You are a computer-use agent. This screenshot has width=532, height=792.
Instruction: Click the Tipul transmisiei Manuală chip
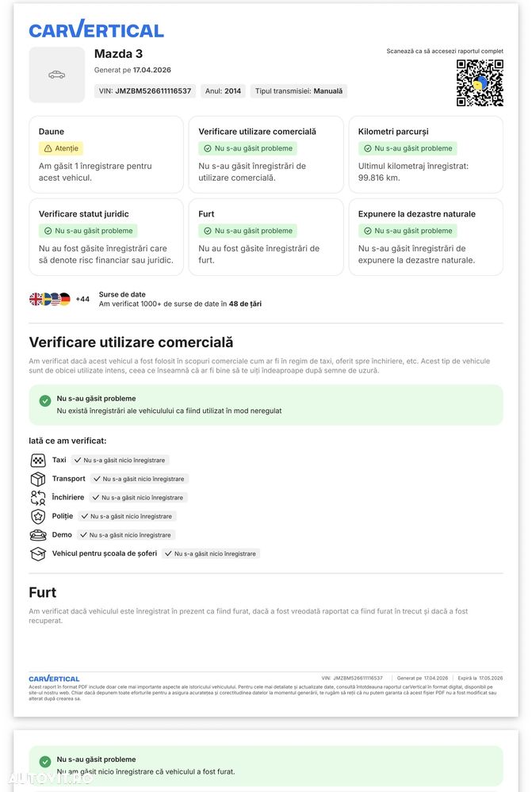click(x=299, y=91)
